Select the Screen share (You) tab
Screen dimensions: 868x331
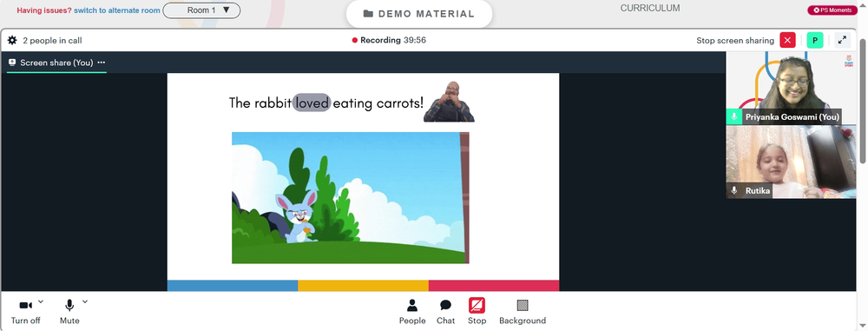point(56,63)
